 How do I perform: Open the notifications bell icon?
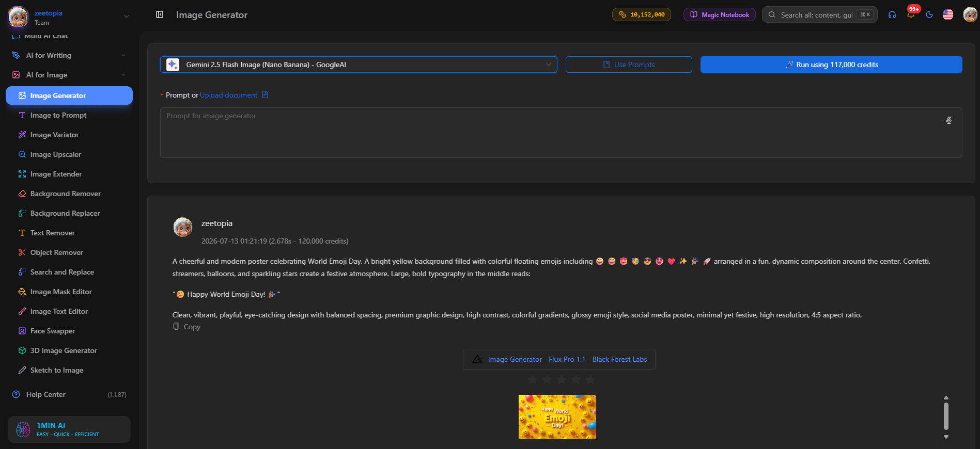click(911, 14)
